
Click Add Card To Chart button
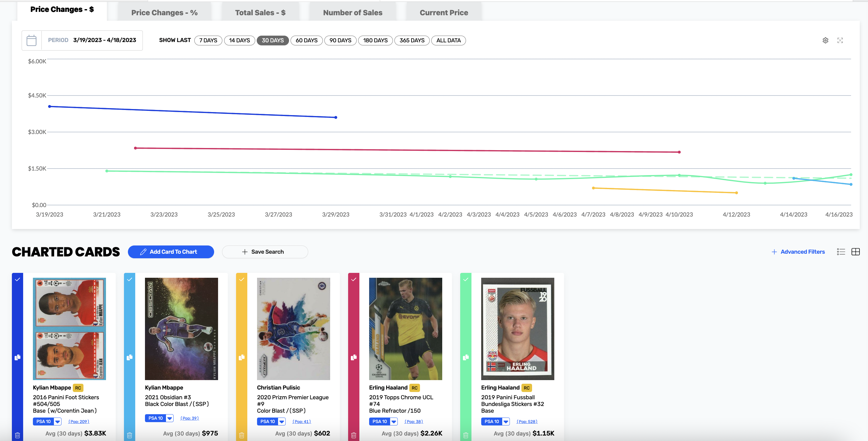pos(171,252)
